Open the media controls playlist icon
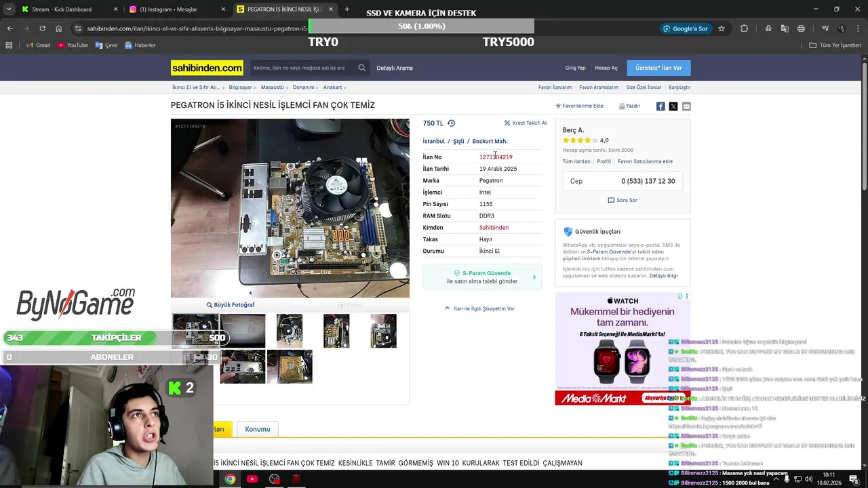Screen dimensions: 868x488 [x=825, y=28]
